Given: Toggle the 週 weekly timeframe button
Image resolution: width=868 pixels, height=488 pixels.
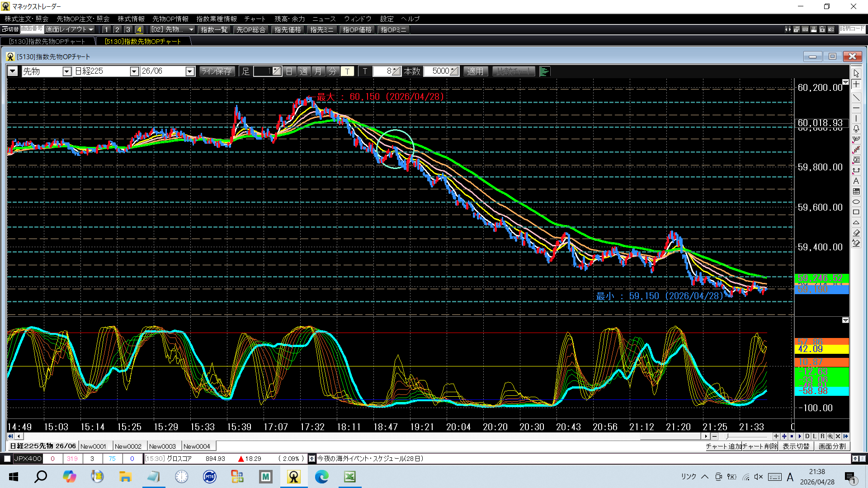Looking at the screenshot, I should pyautogui.click(x=304, y=71).
